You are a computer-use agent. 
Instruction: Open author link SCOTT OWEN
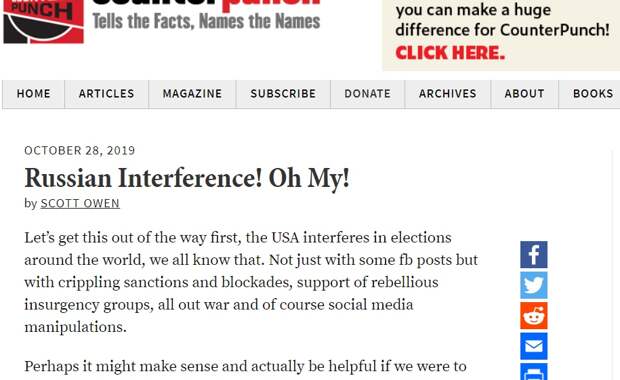pyautogui.click(x=80, y=203)
